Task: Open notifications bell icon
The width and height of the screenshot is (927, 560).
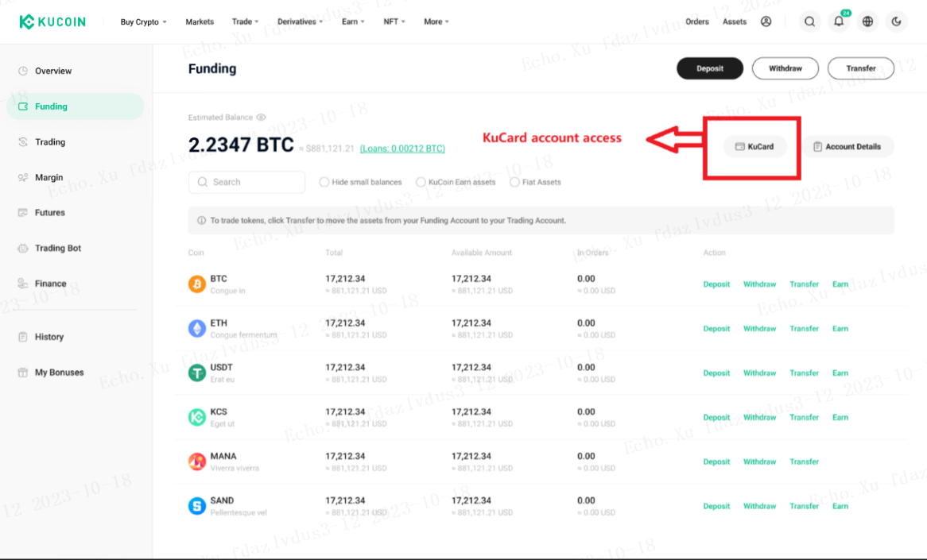Action: [x=839, y=21]
